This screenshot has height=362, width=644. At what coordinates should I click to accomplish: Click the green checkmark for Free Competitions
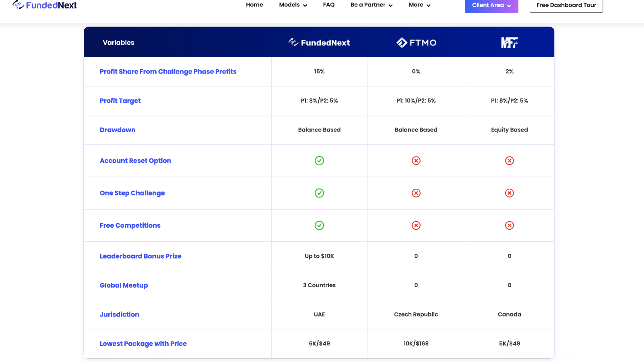tap(319, 226)
